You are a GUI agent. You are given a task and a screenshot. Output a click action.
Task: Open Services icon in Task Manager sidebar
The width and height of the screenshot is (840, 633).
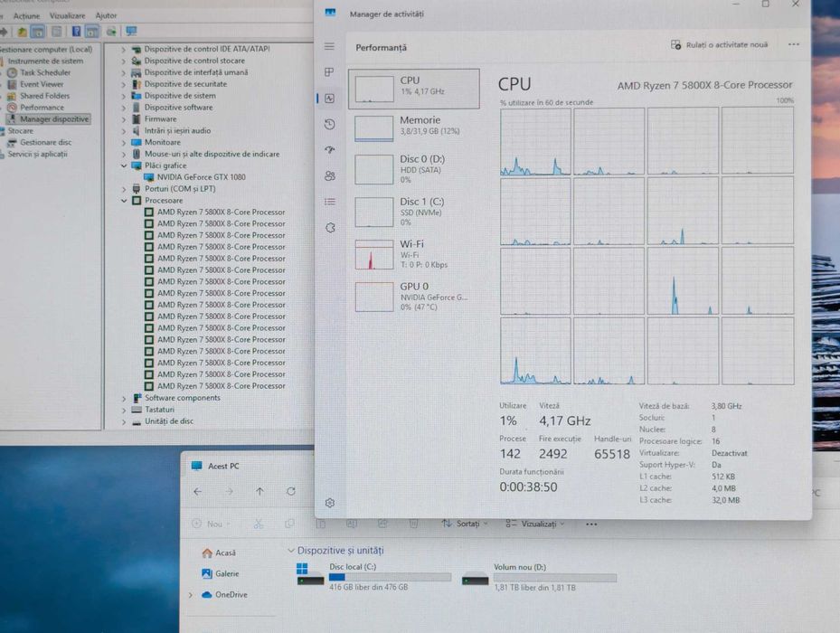tap(330, 228)
